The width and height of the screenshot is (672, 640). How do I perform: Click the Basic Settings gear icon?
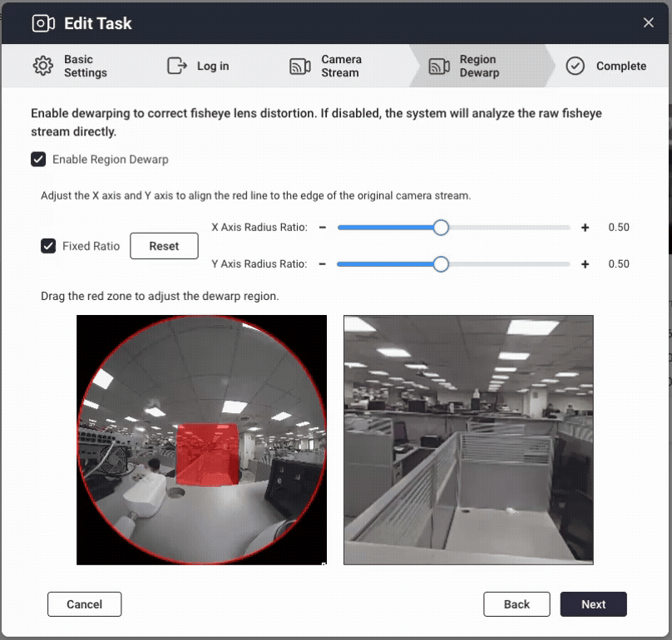[x=43, y=66]
